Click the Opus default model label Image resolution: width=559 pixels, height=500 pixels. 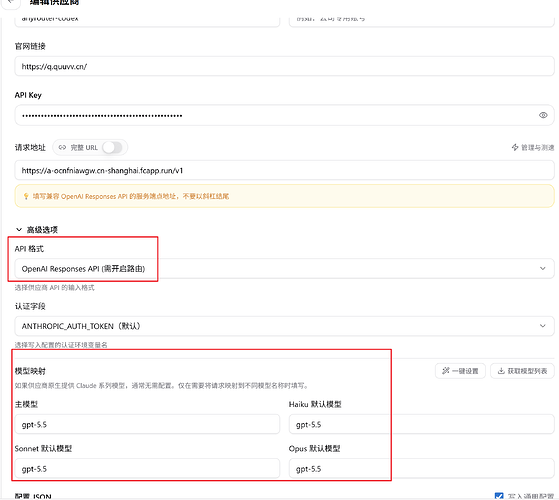314,448
